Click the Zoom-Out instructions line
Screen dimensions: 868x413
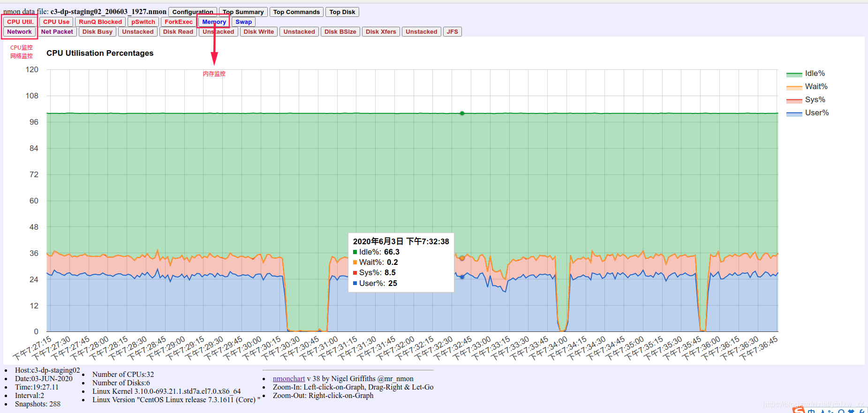coord(323,396)
